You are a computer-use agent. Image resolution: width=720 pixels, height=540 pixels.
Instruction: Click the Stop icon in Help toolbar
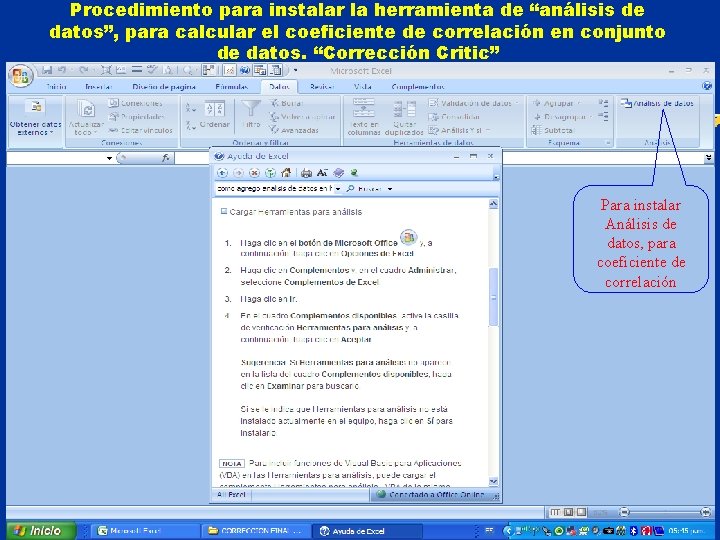(x=254, y=173)
